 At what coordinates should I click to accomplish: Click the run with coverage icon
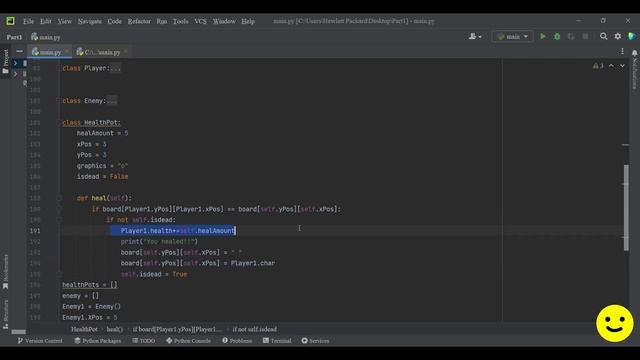tap(571, 36)
